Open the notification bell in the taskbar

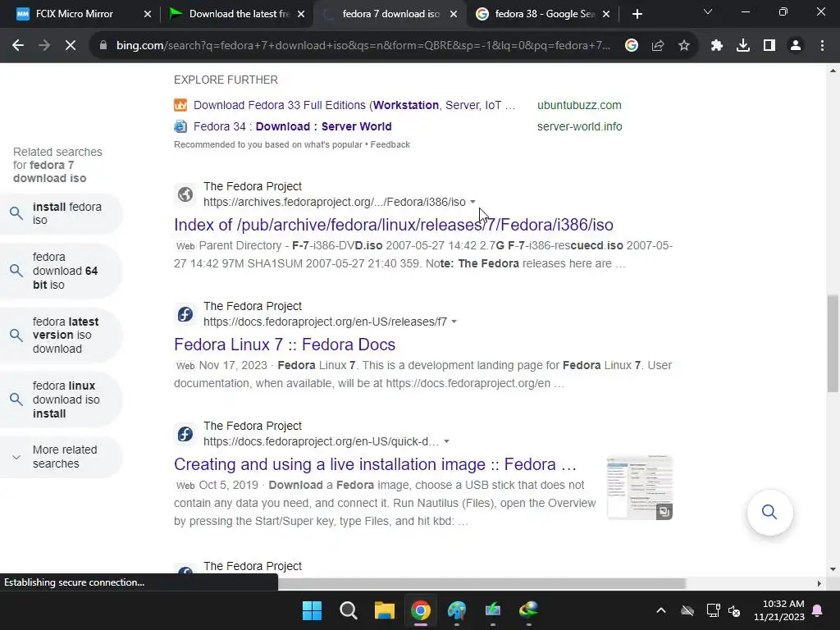818,610
